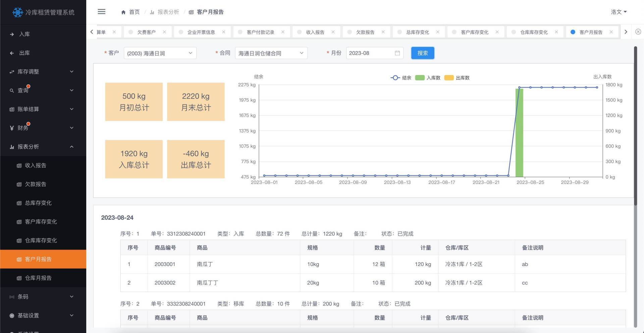The height and width of the screenshot is (333, 644).
Task: Open the 合同 contract dropdown
Action: point(271,53)
